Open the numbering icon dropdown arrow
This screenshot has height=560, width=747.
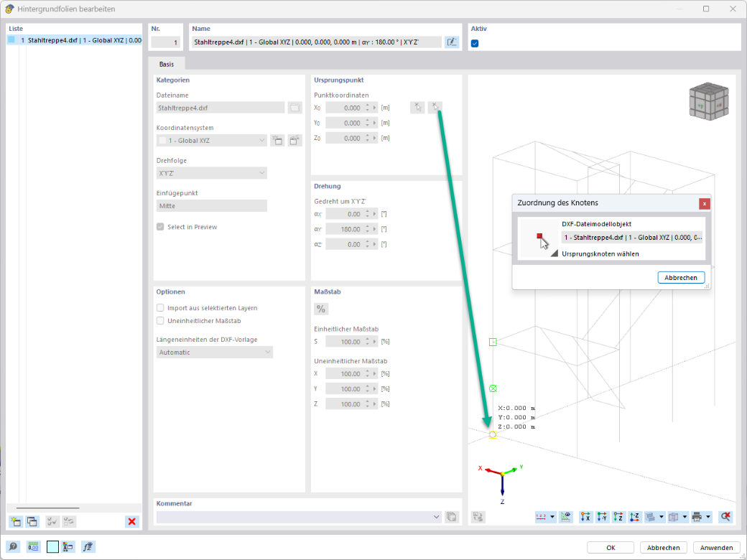[x=552, y=517]
